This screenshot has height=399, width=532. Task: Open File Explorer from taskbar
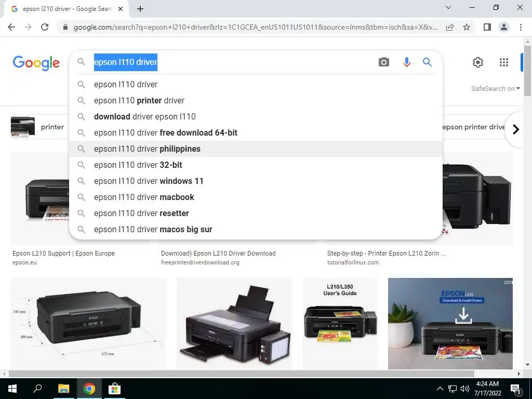click(63, 389)
